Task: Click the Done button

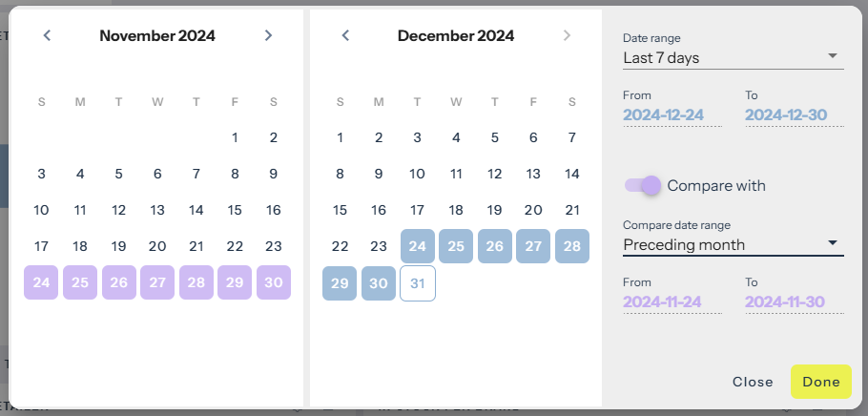Action: click(820, 382)
